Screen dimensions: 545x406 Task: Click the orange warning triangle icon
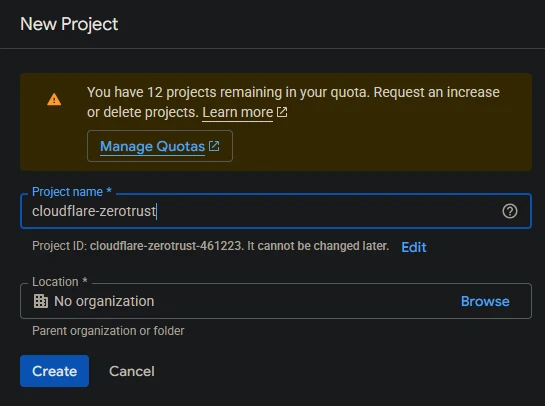[54, 99]
